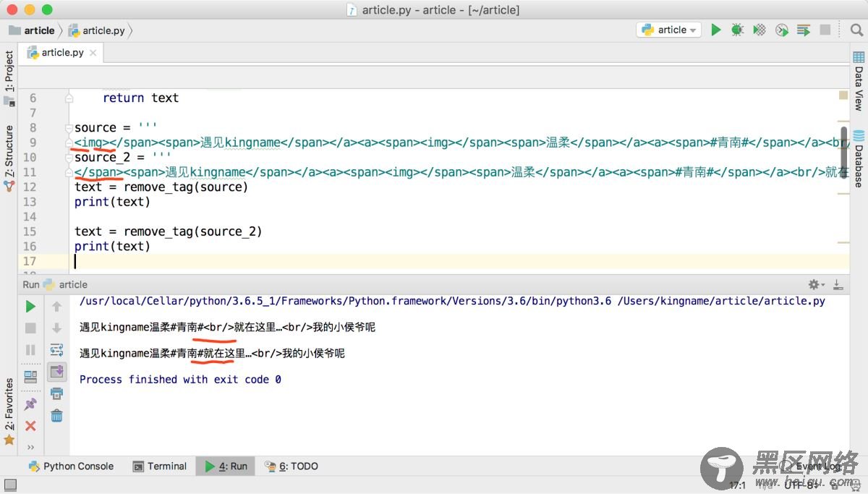Expand more Run toolbar actions chevron
The width and height of the screenshot is (868, 494).
pyautogui.click(x=30, y=447)
